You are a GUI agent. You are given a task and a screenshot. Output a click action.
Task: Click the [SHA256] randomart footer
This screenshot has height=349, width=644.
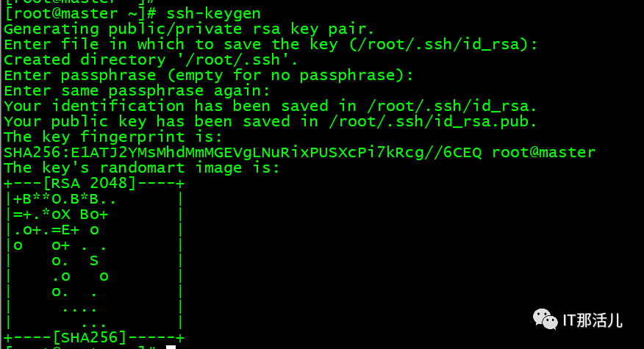(90, 337)
